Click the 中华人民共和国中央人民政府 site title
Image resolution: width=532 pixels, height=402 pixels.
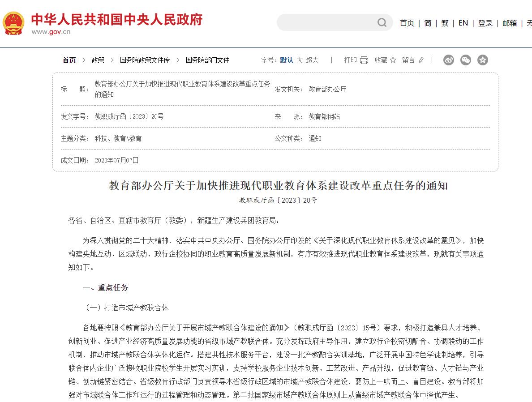[117, 19]
